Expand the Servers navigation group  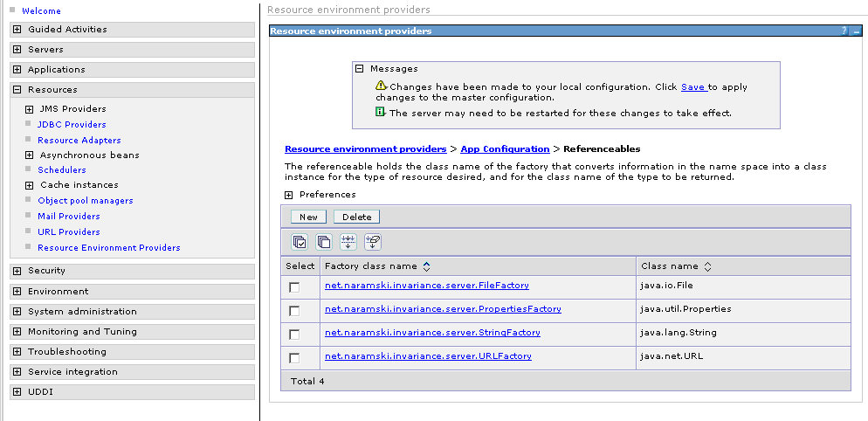17,50
